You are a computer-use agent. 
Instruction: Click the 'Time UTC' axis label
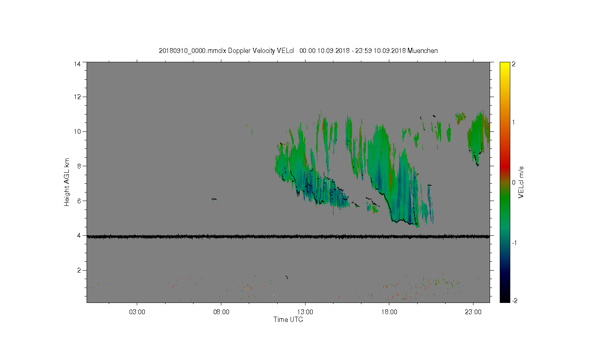[288, 320]
